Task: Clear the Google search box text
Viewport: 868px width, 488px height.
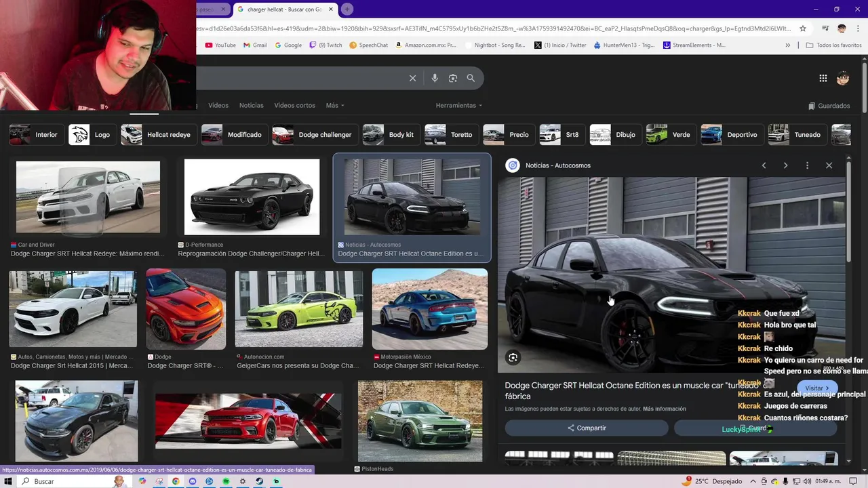Action: tap(412, 78)
